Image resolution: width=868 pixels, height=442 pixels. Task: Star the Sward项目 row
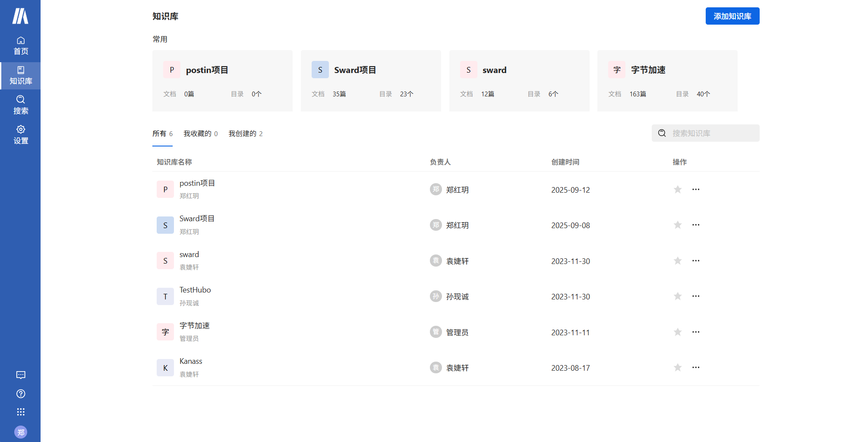[678, 225]
